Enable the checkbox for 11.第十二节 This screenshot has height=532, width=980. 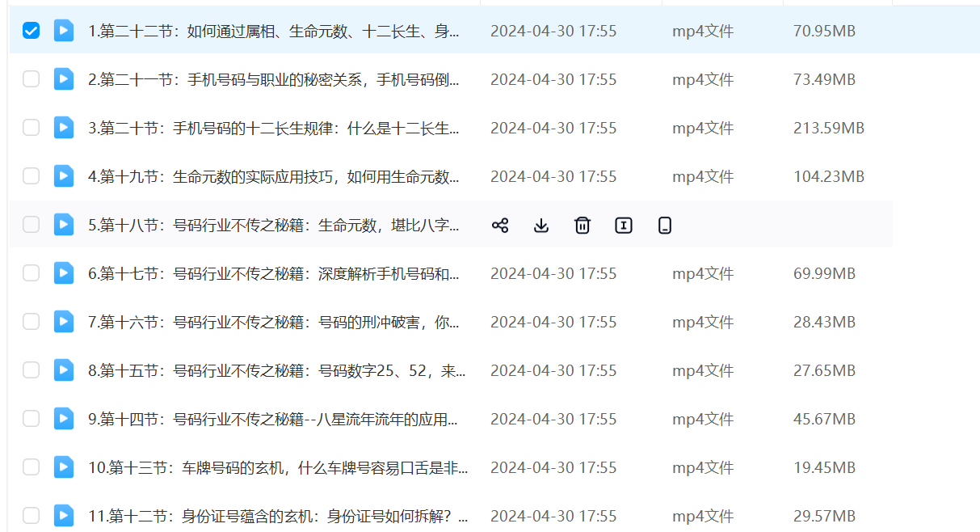(x=31, y=515)
